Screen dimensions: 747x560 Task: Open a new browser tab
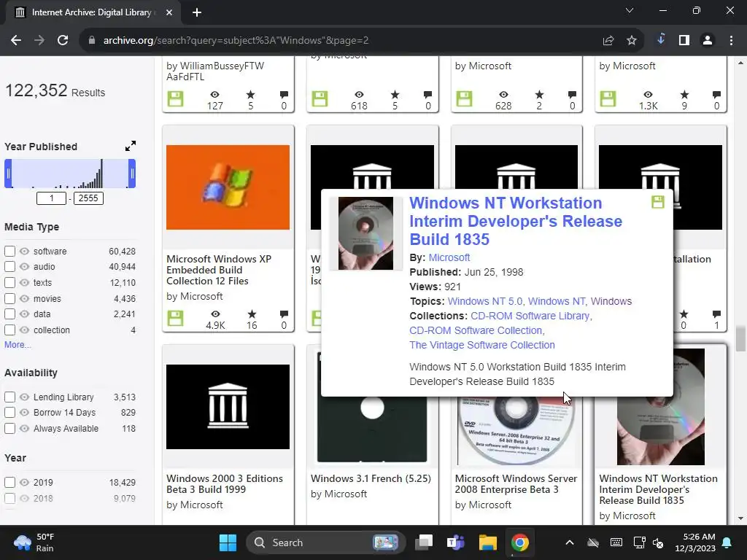pos(197,12)
